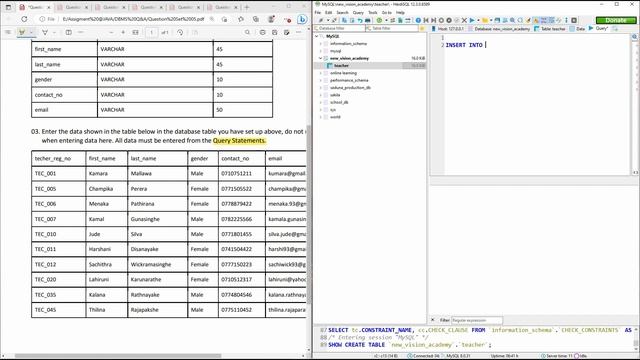Open the Tools menu in HeidiSQL
The width and height of the screenshot is (640, 360).
point(373,13)
